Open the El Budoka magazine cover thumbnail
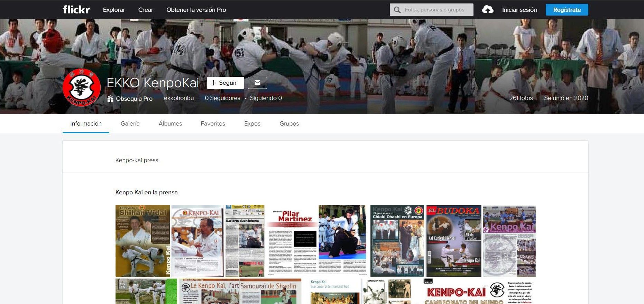Screen dimensions: 644x304 453,241
